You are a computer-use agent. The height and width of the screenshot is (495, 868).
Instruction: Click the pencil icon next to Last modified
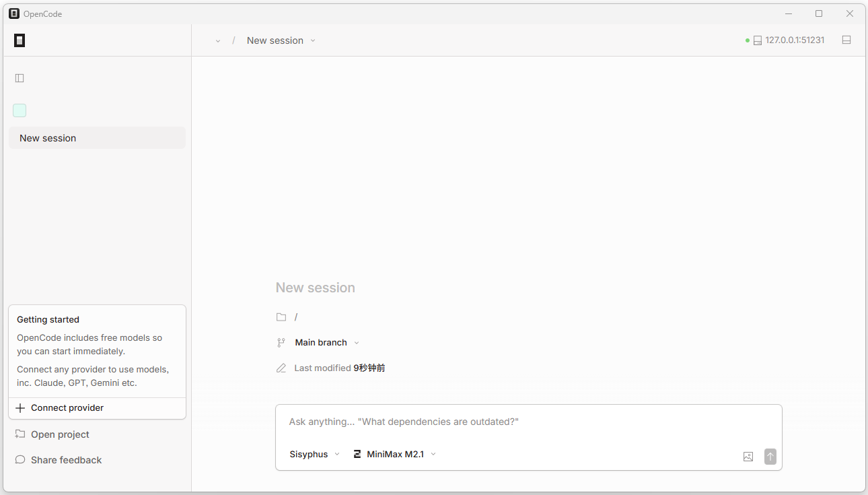coord(281,368)
